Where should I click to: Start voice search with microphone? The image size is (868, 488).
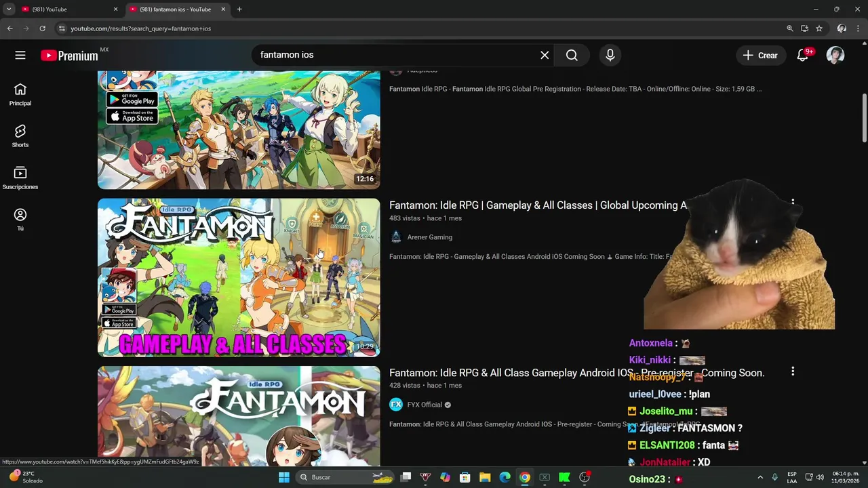tap(610, 55)
